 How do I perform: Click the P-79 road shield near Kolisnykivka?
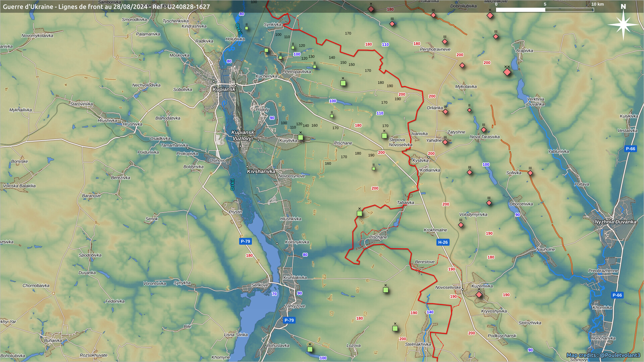click(x=245, y=241)
